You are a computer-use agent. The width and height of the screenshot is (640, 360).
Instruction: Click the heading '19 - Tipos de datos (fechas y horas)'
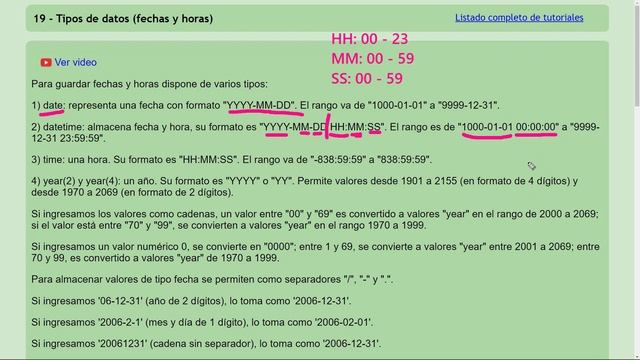coord(123,19)
